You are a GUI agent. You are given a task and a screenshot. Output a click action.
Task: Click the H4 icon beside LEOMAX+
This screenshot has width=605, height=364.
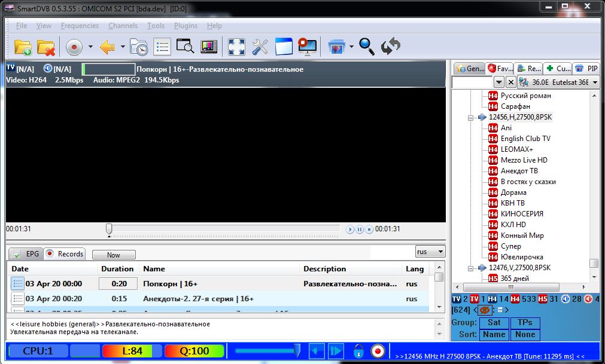492,149
